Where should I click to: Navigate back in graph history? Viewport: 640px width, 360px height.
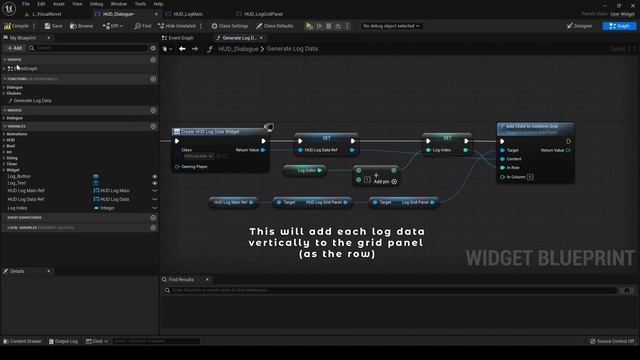(182, 49)
